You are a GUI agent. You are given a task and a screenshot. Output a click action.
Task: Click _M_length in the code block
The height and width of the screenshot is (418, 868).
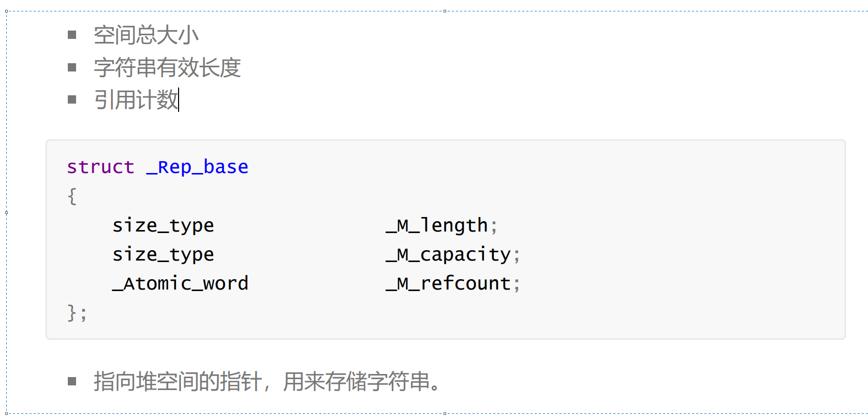coord(437,225)
